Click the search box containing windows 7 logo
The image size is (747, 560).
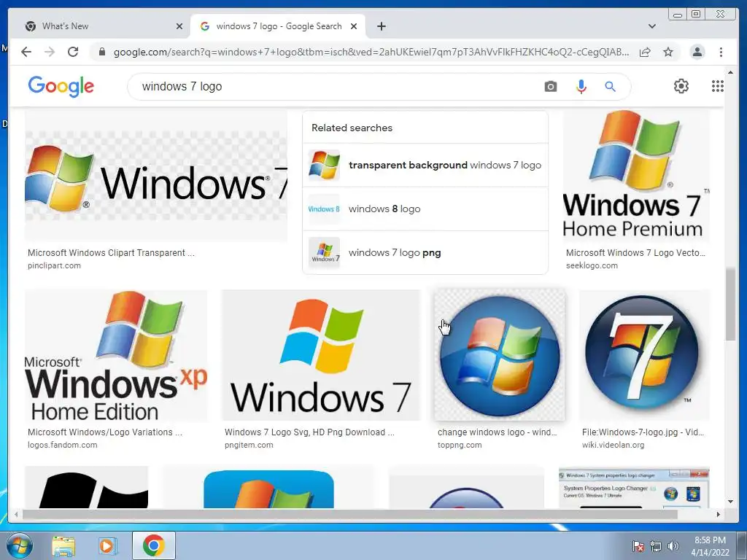333,86
